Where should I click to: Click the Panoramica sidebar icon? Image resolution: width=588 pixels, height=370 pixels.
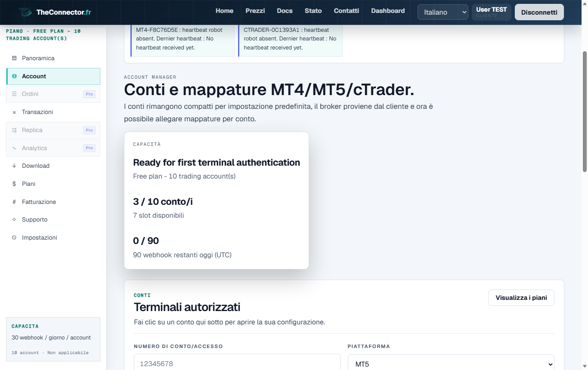coord(14,58)
